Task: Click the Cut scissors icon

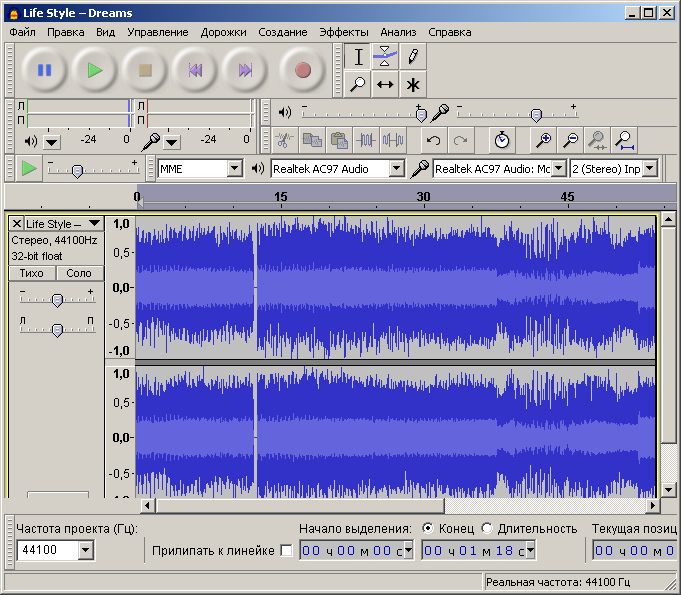Action: pyautogui.click(x=284, y=140)
